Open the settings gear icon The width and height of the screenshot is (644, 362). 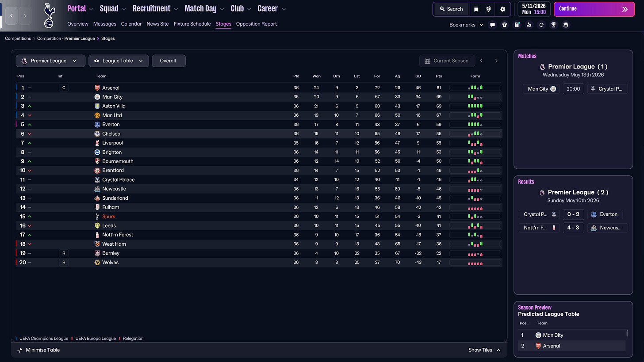(x=502, y=9)
